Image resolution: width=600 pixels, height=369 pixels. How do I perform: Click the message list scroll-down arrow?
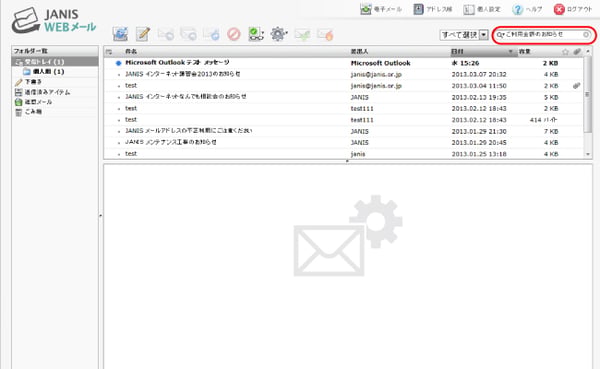pyautogui.click(x=588, y=154)
